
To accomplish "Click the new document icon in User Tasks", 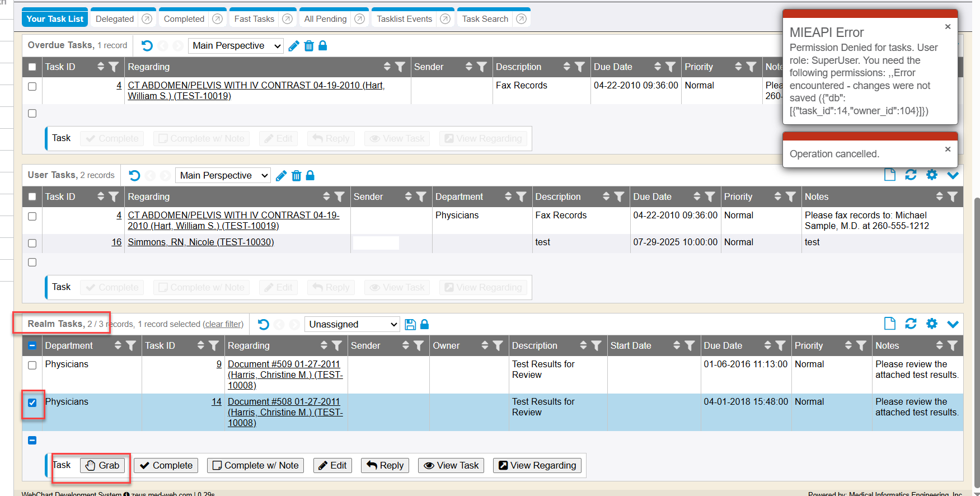I will pyautogui.click(x=889, y=175).
